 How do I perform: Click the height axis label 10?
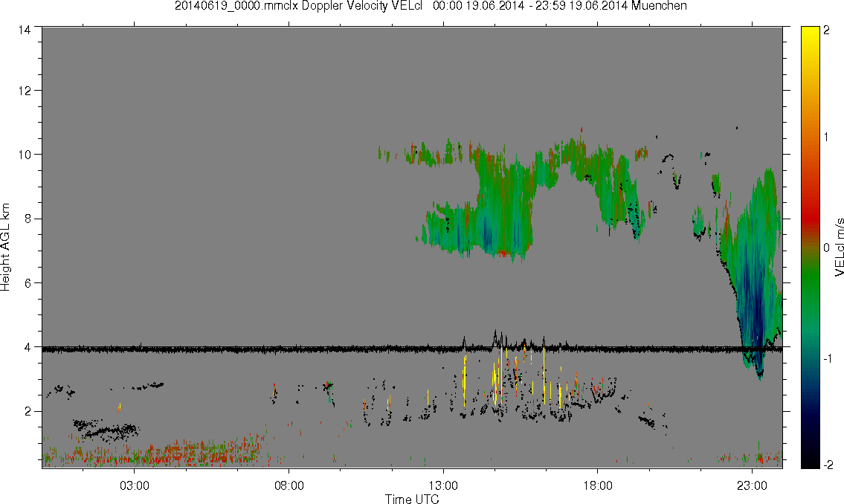pyautogui.click(x=25, y=155)
